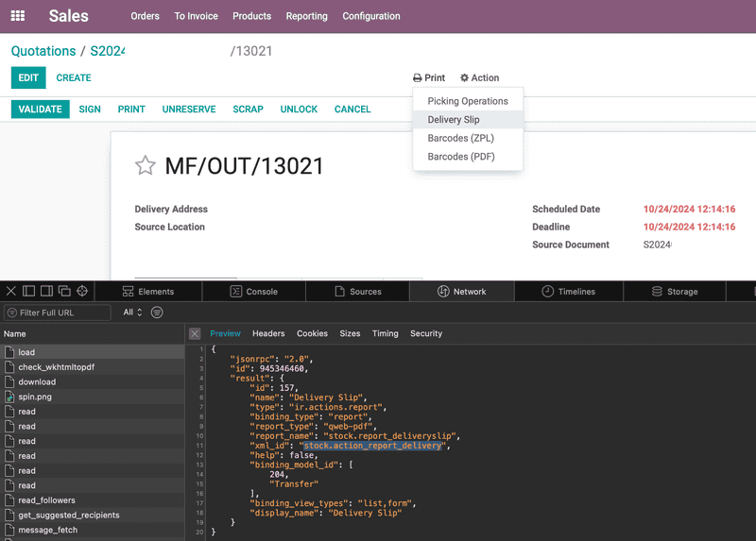Dock inspector to the left side icon
The width and height of the screenshot is (756, 541).
pos(29,291)
